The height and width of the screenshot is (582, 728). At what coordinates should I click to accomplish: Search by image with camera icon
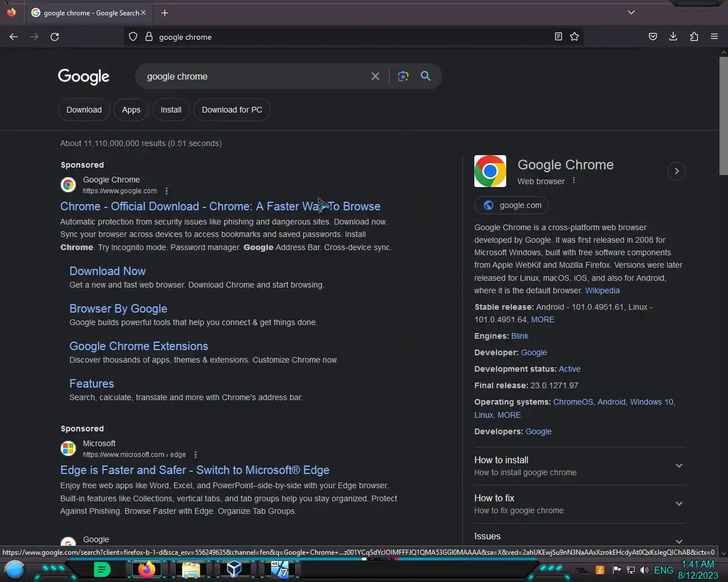403,76
